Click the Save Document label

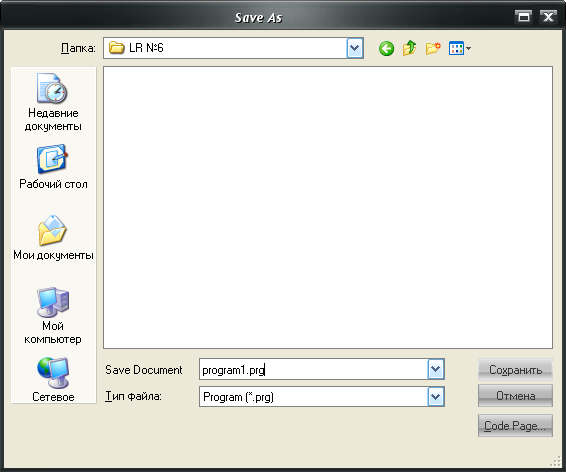click(144, 370)
